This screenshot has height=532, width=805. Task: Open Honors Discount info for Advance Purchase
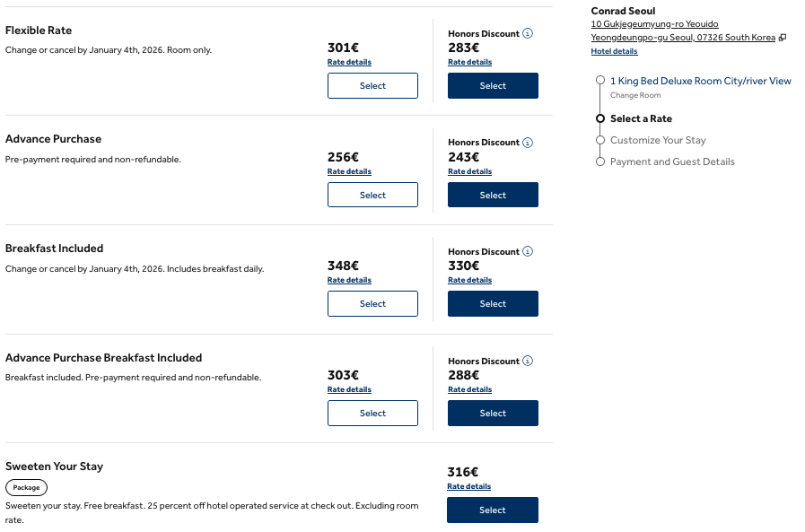pyautogui.click(x=528, y=143)
